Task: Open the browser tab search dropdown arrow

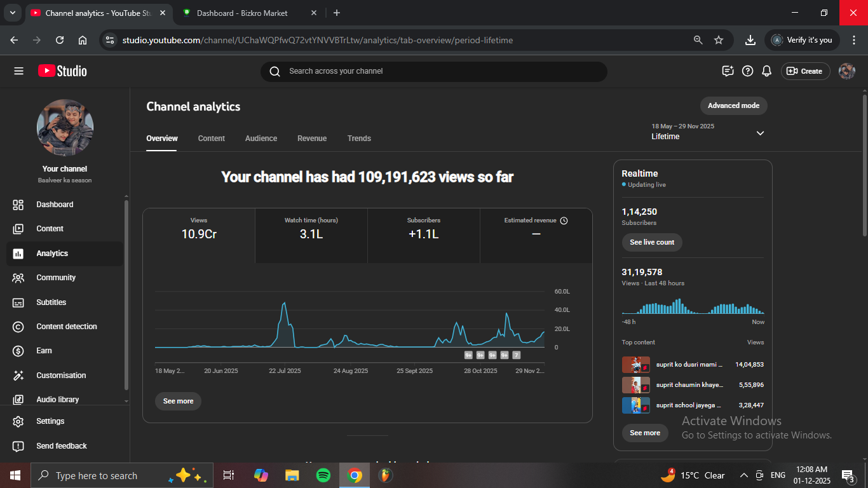Action: coord(12,13)
